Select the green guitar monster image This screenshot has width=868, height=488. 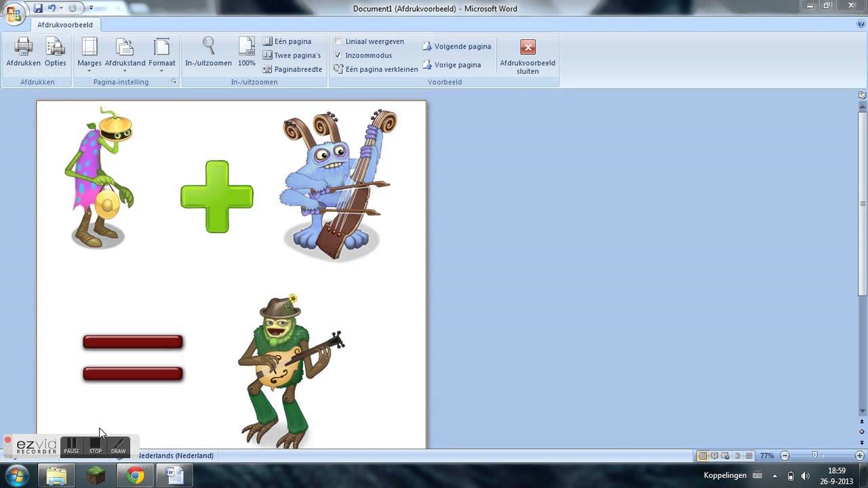pyautogui.click(x=290, y=371)
